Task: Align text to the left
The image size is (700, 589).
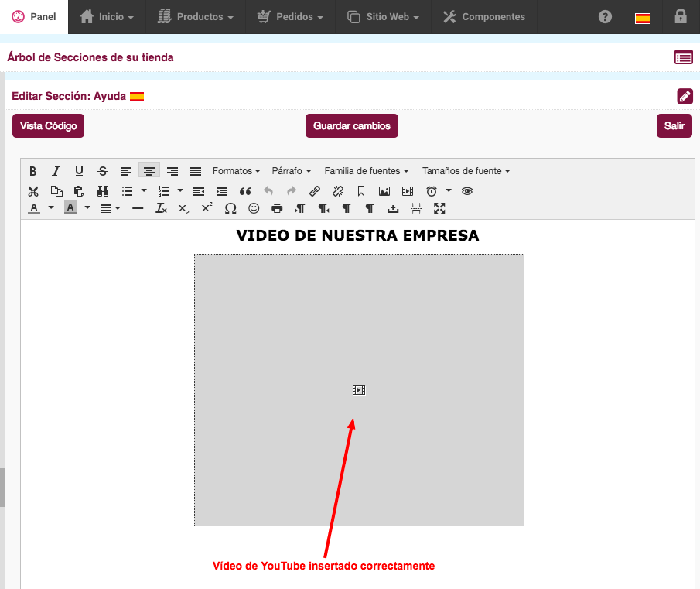Action: 126,171
